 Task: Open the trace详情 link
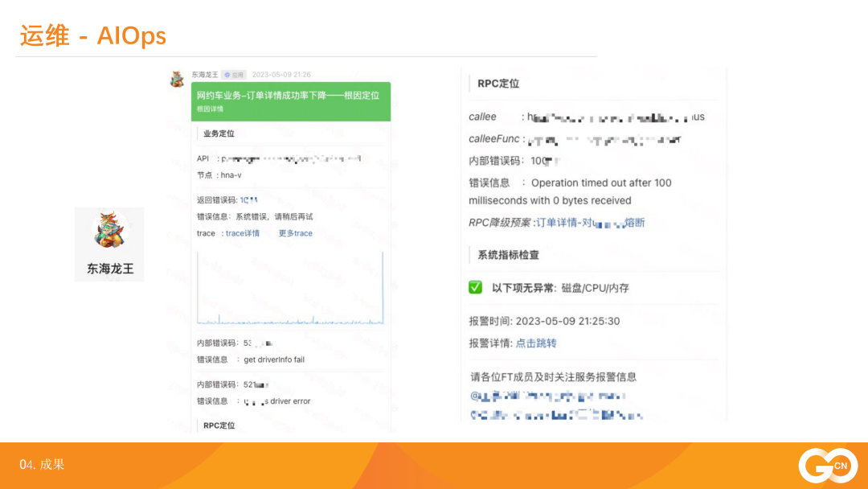[243, 233]
